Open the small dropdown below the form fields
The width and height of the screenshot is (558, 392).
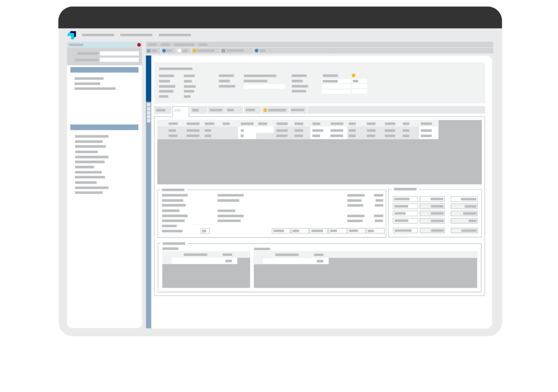click(205, 231)
